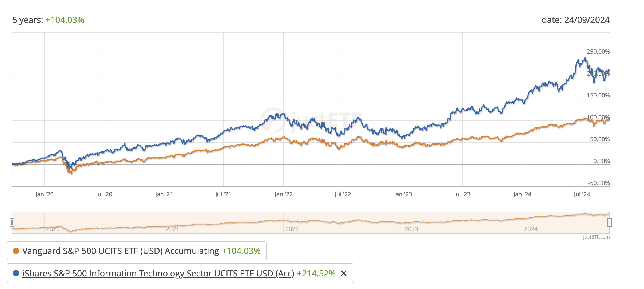The height and width of the screenshot is (289, 644).
Task: Click the Jul '20 x-axis label
Action: click(x=104, y=194)
